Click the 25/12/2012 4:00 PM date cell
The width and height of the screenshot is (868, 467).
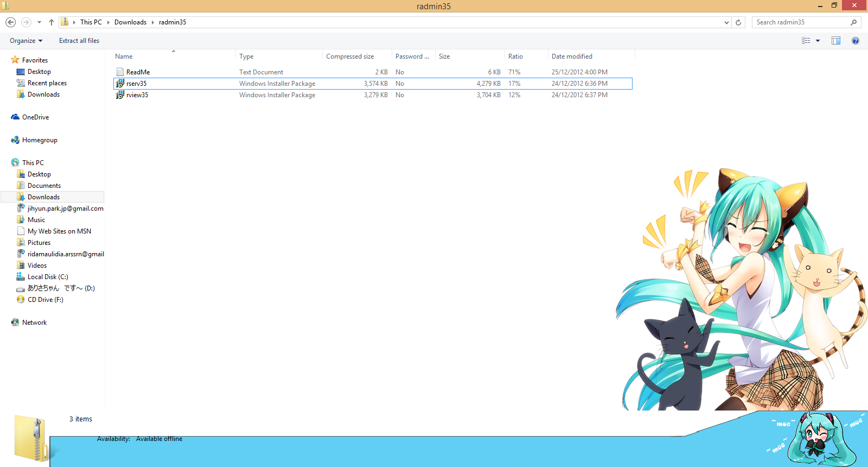579,72
